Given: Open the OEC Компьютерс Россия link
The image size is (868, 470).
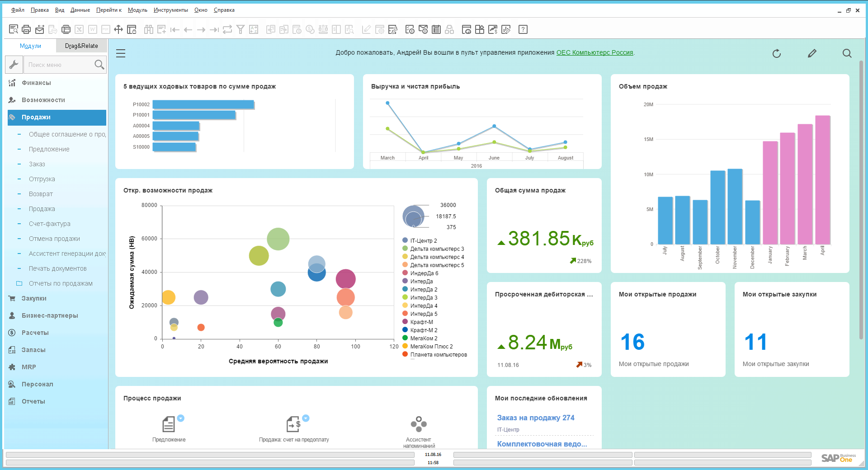Looking at the screenshot, I should coord(594,52).
